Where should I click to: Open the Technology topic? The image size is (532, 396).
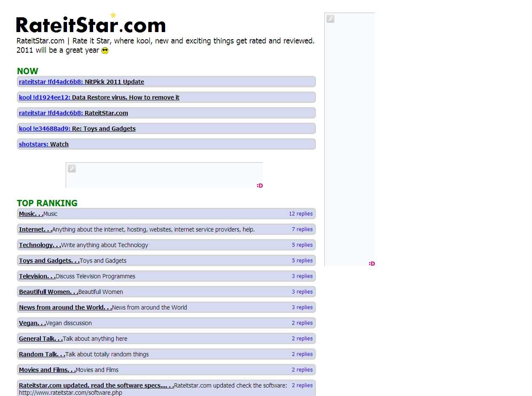tap(40, 245)
